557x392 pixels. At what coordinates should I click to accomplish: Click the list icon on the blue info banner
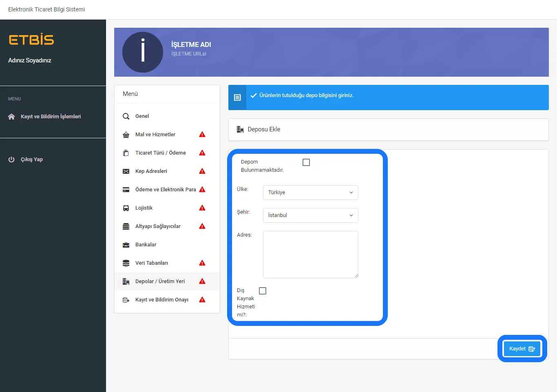pyautogui.click(x=237, y=97)
